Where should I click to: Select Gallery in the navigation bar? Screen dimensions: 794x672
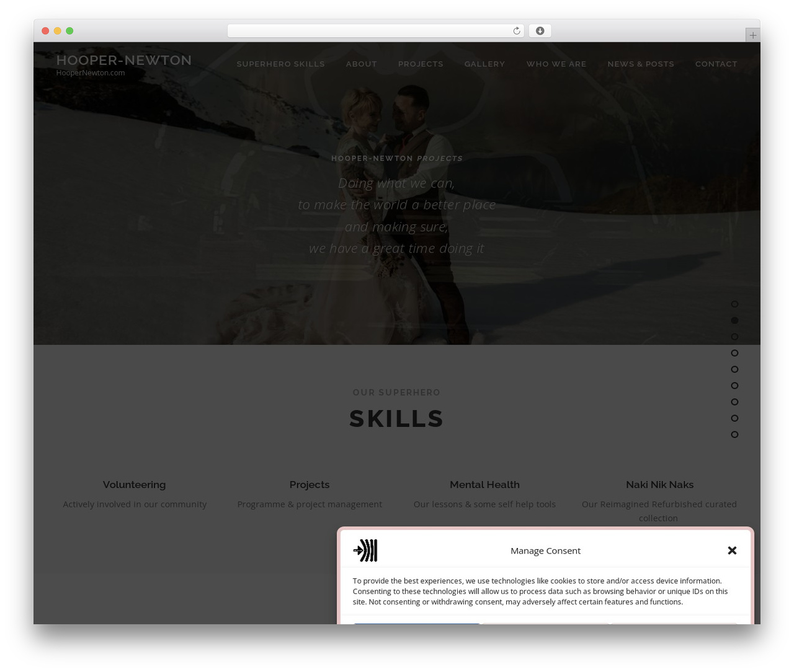484,64
